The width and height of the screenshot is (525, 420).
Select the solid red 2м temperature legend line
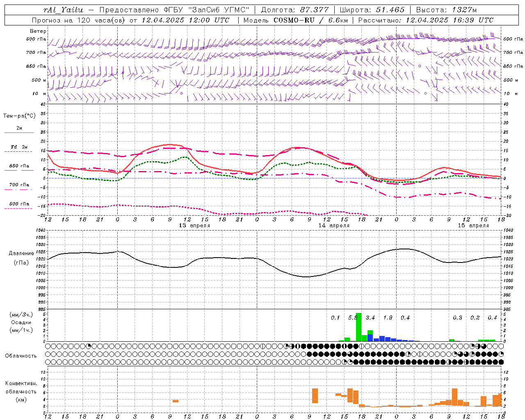point(19,132)
